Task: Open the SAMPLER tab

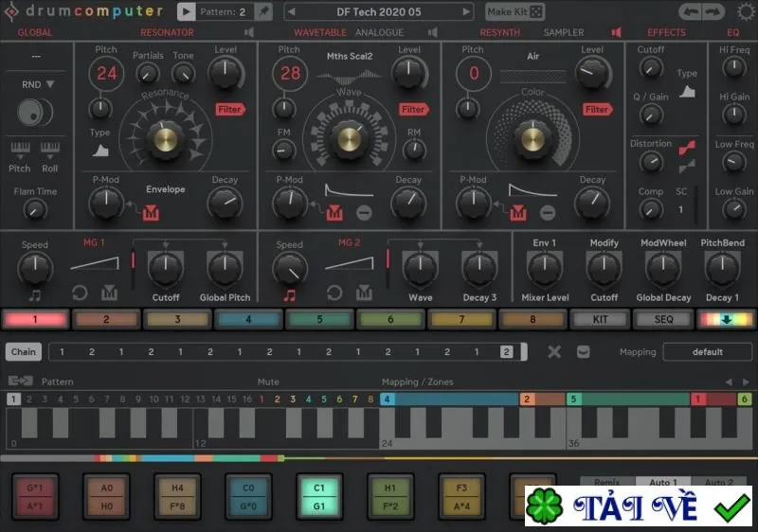Action: [x=563, y=32]
